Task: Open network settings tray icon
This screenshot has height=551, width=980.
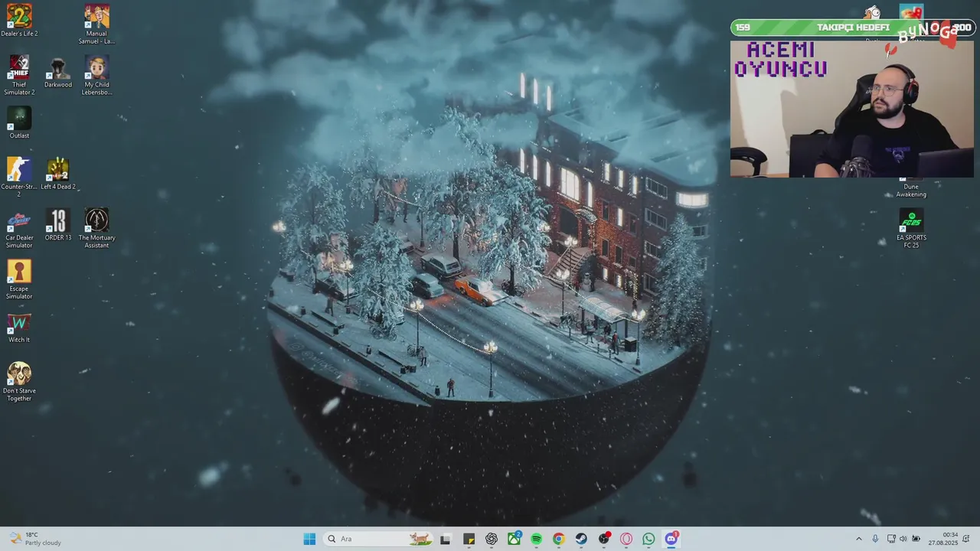Action: coord(890,539)
